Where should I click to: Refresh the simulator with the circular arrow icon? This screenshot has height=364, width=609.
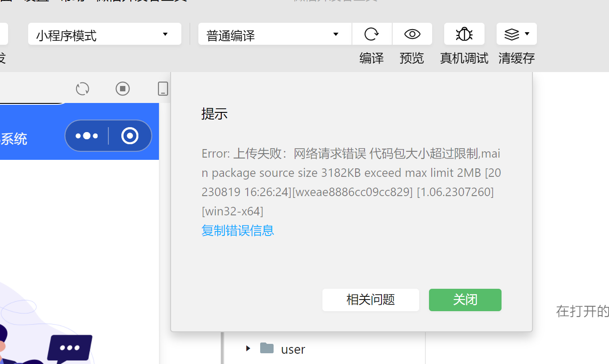[82, 89]
